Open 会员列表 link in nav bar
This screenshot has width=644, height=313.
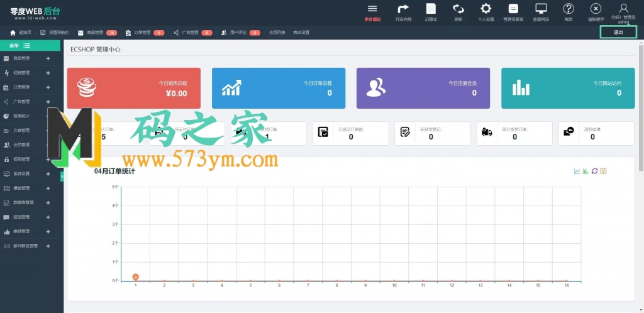click(x=277, y=33)
